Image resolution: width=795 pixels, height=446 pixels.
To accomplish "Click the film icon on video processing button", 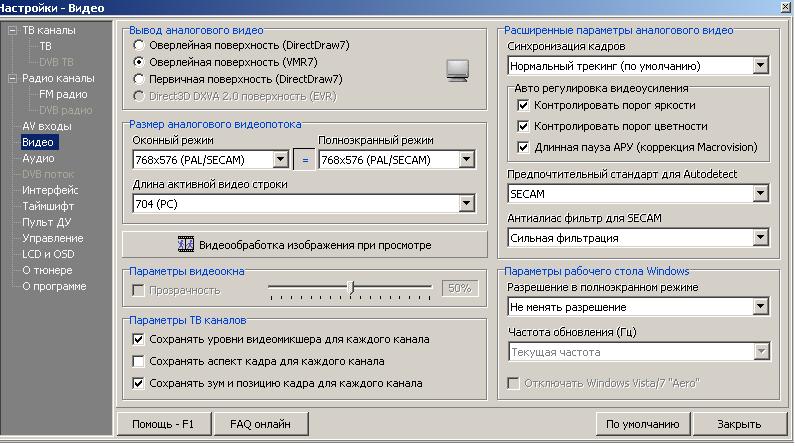I will click(185, 244).
